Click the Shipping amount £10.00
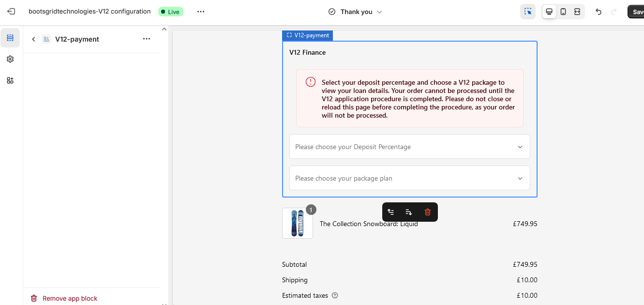Screen dimensions: 644x305 [527, 280]
